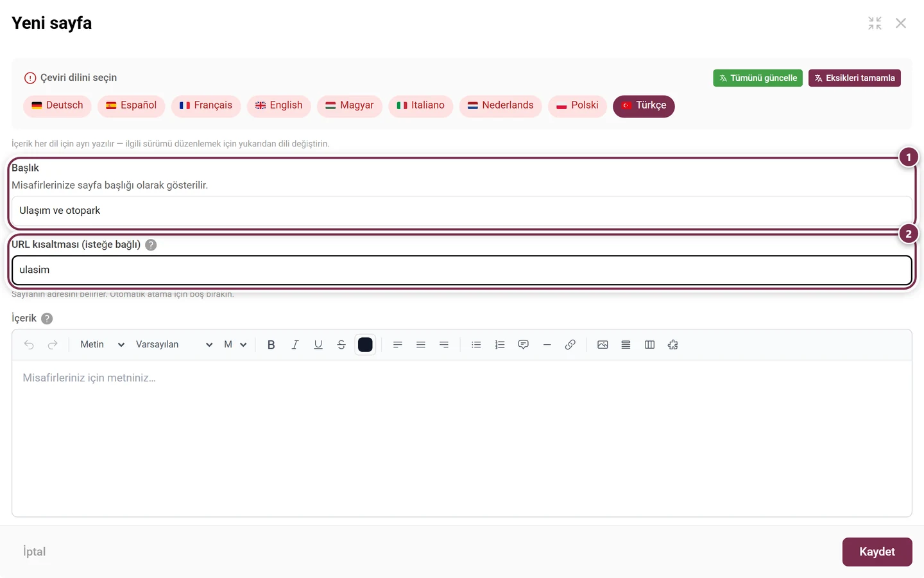The image size is (924, 578).
Task: Insert a bulleted list
Action: (476, 345)
